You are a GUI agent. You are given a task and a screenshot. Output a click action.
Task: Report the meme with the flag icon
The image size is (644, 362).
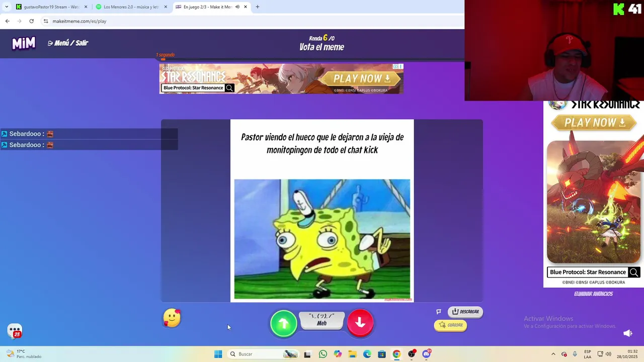pos(439,312)
